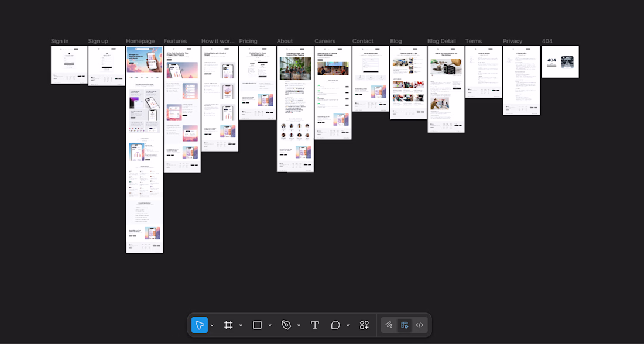Select the Pricing frame label
Viewport: 644px width, 344px height.
(248, 41)
